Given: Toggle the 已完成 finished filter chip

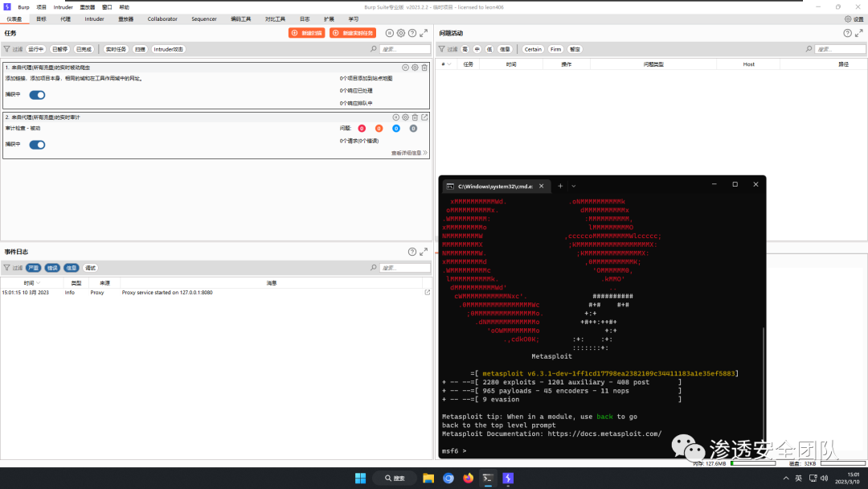Looking at the screenshot, I should point(84,49).
